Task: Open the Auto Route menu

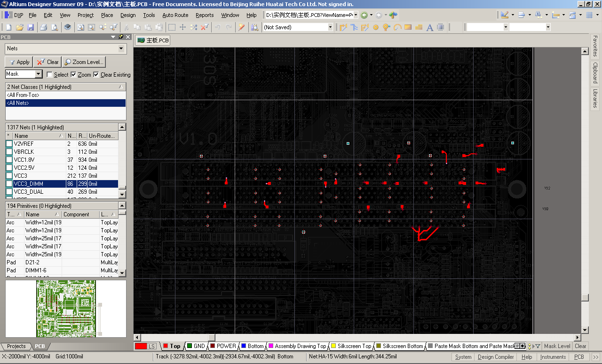Action: pos(175,15)
